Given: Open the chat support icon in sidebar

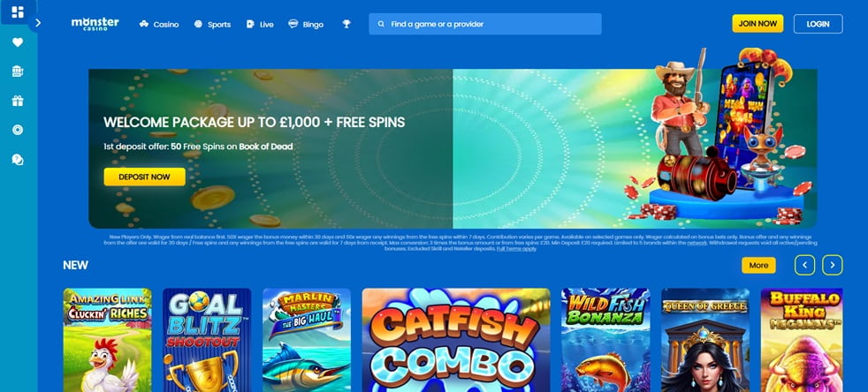Looking at the screenshot, I should tap(18, 159).
